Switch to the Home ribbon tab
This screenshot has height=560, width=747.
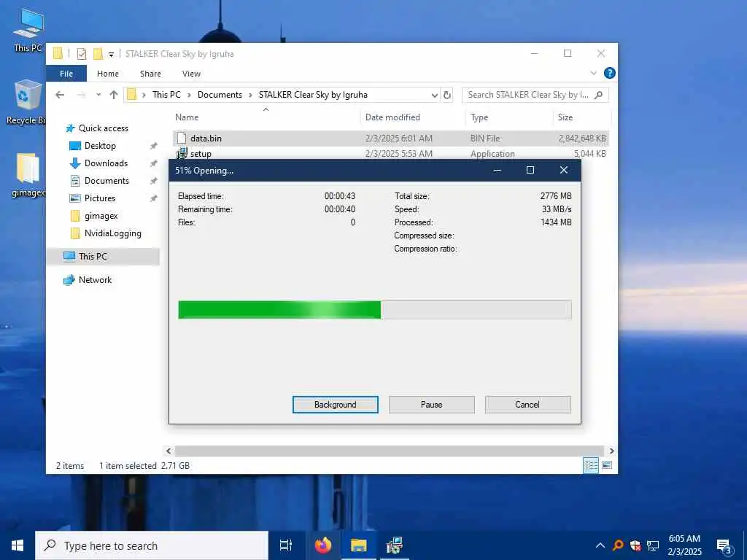point(108,74)
